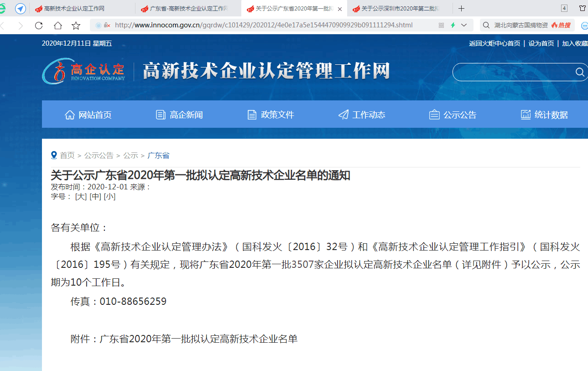Switch to the 关于公示深圳市2020年第二批 tab

pyautogui.click(x=397, y=8)
